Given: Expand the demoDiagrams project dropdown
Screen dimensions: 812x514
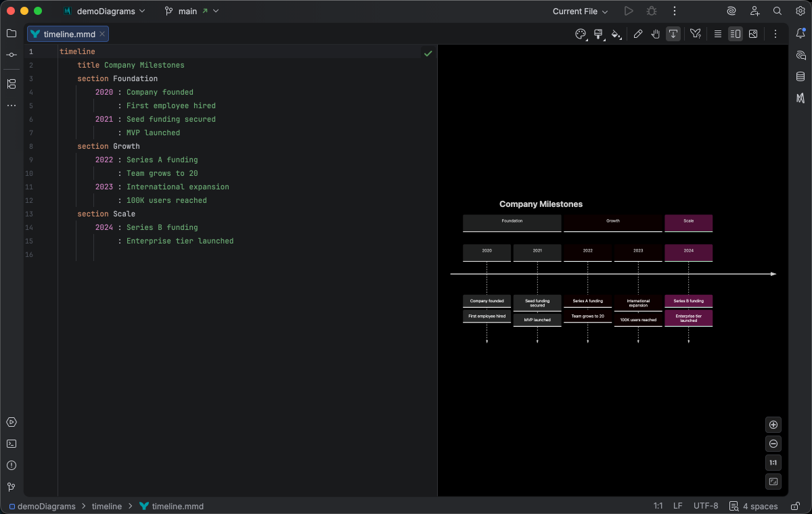Looking at the screenshot, I should coord(104,11).
